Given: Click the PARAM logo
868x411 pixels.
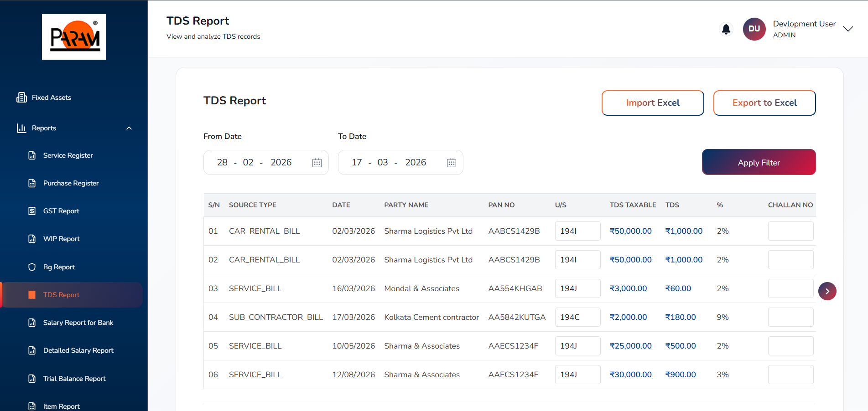Looking at the screenshot, I should 74,37.
